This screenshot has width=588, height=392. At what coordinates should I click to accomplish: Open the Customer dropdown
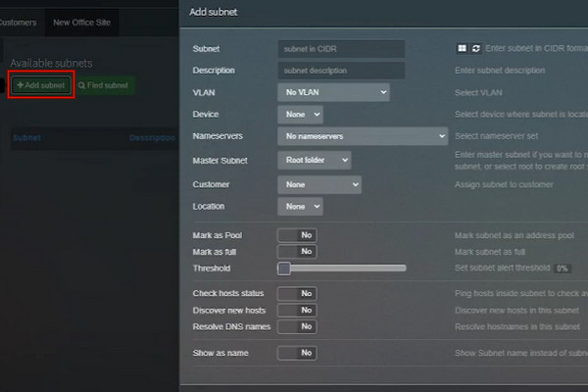point(319,184)
